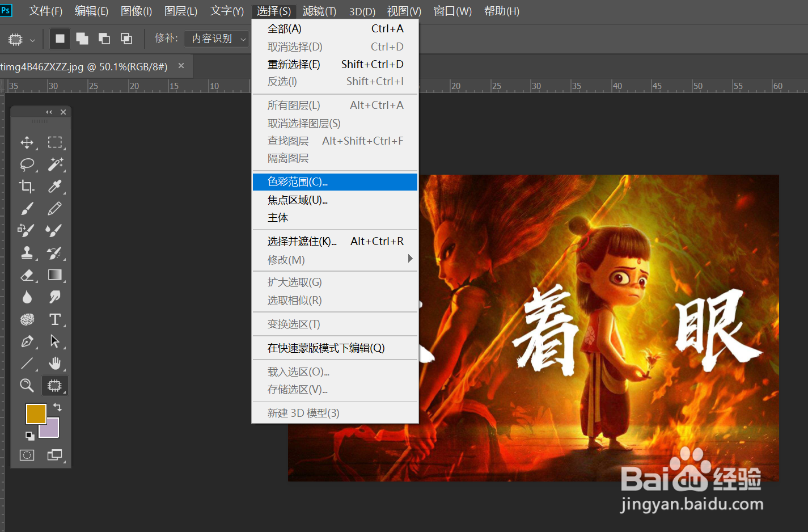This screenshot has height=532, width=808.
Task: Select the Move tool
Action: 27,142
